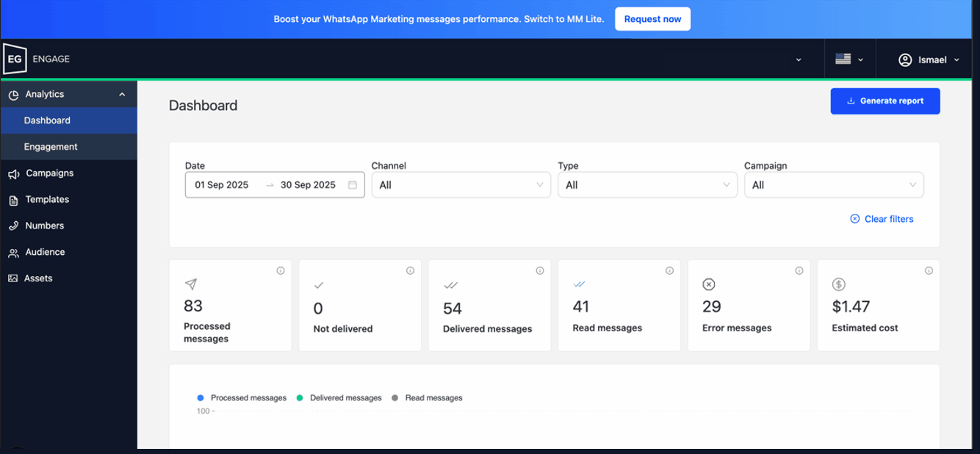Click the 41 Read messages value
The width and height of the screenshot is (980, 454).
582,306
